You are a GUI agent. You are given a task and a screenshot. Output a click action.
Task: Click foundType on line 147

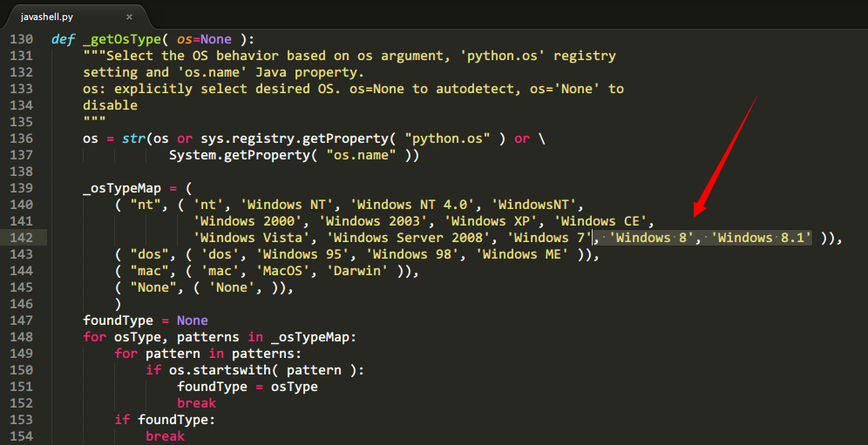point(119,320)
